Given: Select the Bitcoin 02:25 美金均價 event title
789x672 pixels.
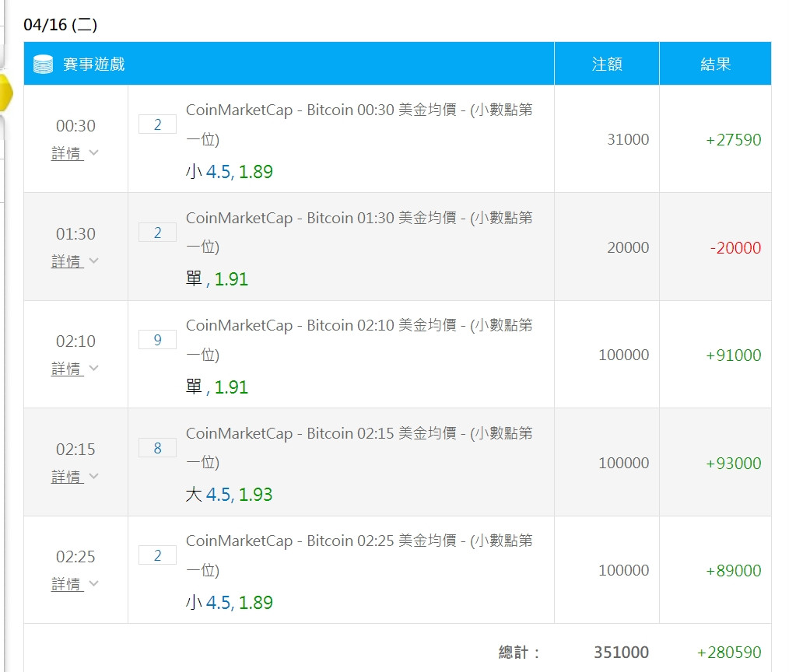Looking at the screenshot, I should point(359,555).
